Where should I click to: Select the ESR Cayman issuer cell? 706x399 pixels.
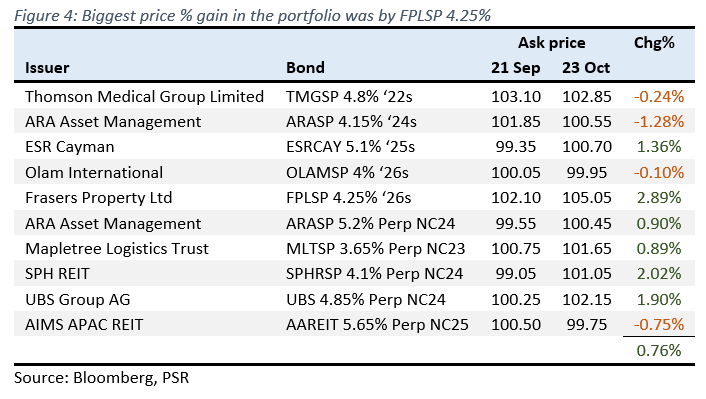tap(70, 147)
